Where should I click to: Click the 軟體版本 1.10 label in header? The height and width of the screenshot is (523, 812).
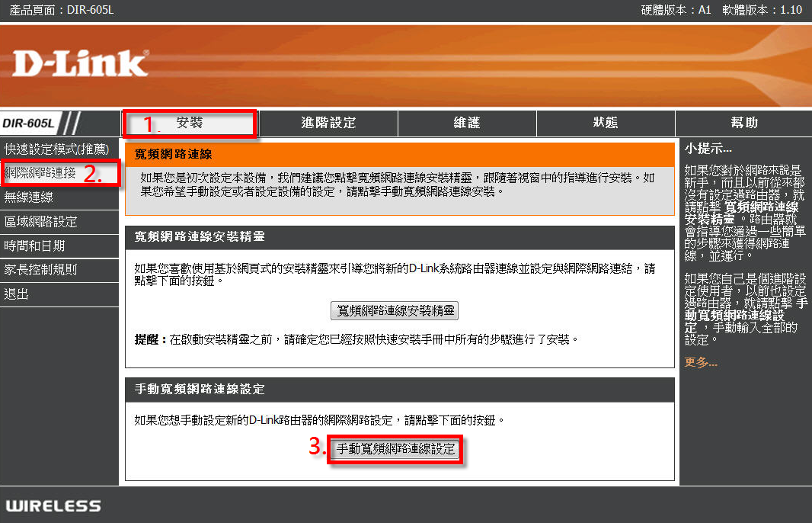[762, 11]
